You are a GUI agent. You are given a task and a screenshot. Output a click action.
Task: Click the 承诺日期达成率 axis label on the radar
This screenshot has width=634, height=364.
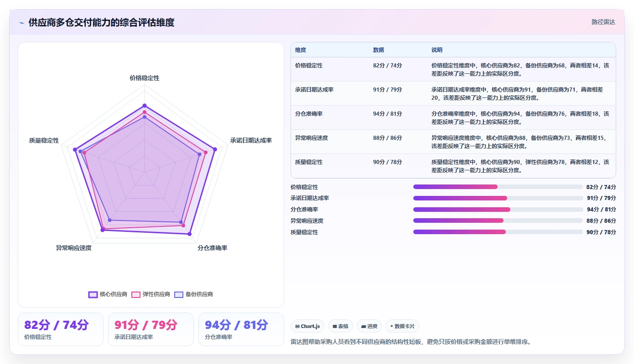(251, 141)
